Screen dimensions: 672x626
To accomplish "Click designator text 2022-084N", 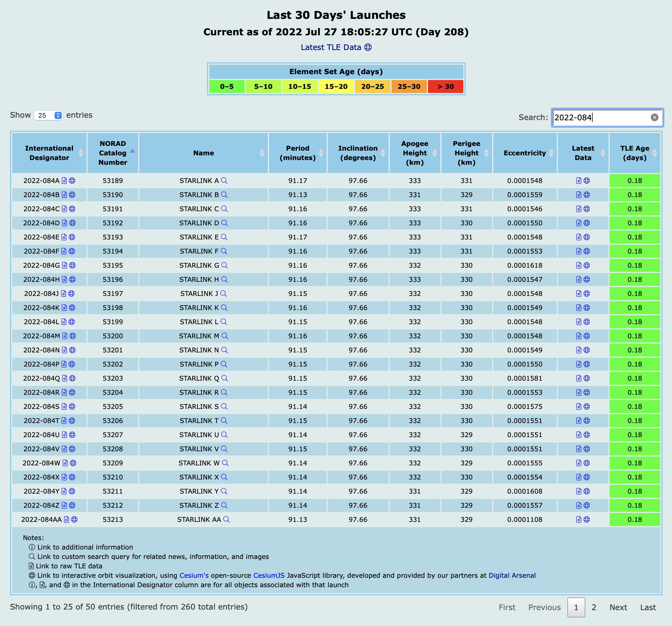I will pyautogui.click(x=41, y=350).
